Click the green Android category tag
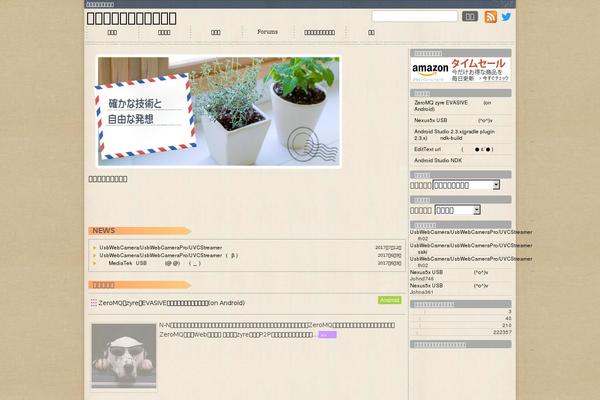 tap(390, 300)
